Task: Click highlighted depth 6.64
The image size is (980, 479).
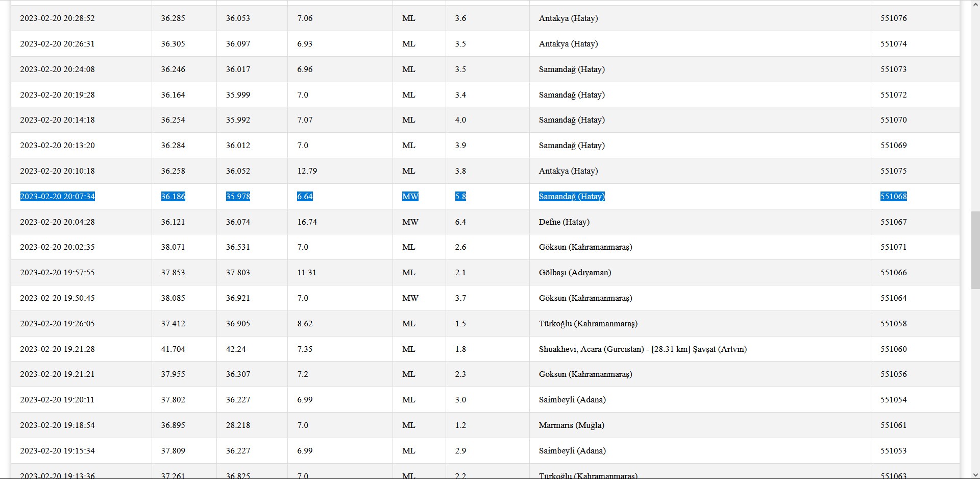Action: 305,197
